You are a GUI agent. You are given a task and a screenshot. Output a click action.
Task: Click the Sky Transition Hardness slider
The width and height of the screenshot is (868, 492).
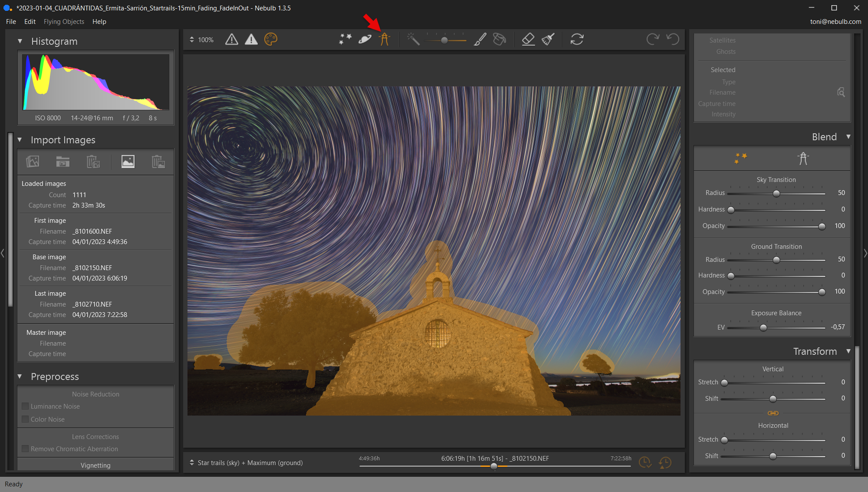tap(776, 210)
